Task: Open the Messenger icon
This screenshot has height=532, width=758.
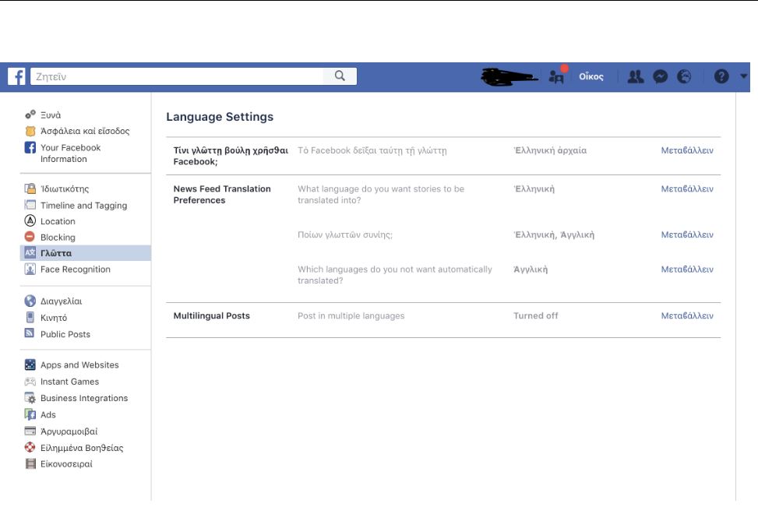Action: (x=660, y=76)
